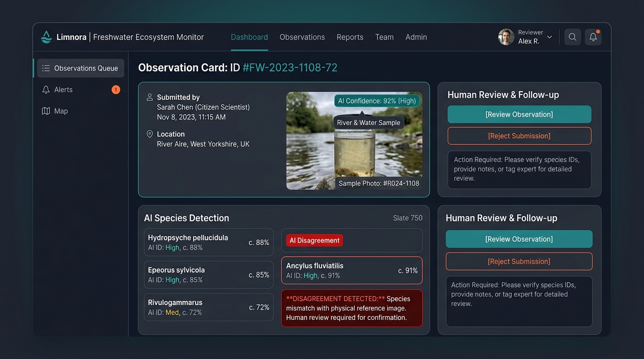644x359 pixels.
Task: Select Hydropsyche pellucidula detection row
Action: click(x=209, y=242)
